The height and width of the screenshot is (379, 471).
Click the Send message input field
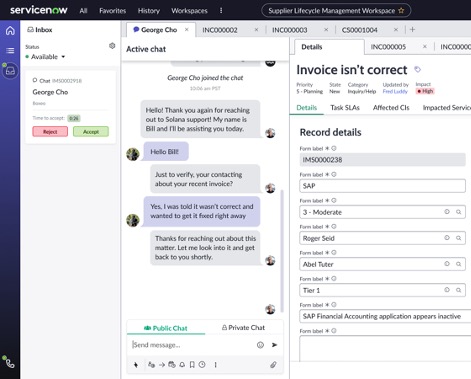(192, 345)
